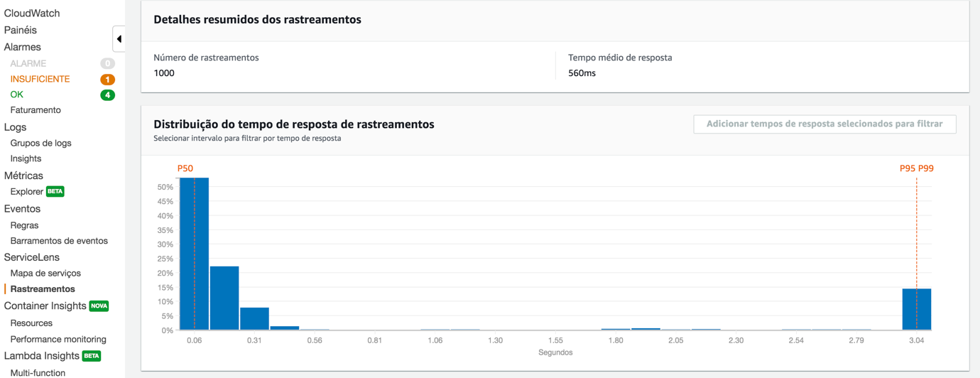Open Mapa de serviços
980x378 pixels.
[45, 274]
